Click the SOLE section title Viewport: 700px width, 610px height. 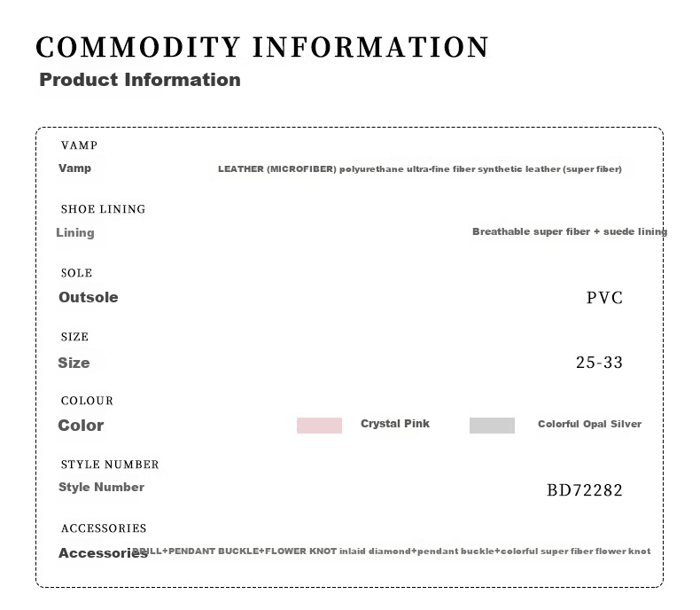(x=77, y=273)
